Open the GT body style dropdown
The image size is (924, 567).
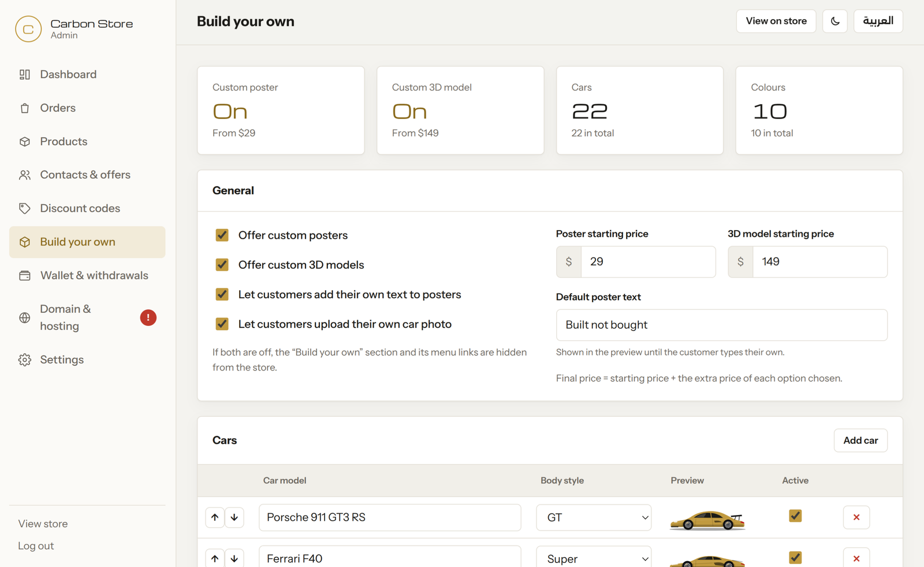(594, 517)
